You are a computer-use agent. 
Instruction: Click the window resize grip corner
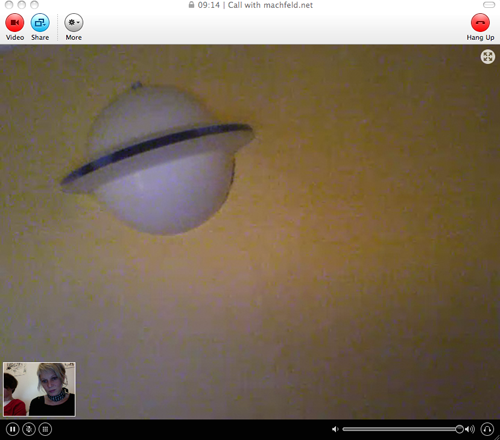(x=497, y=437)
